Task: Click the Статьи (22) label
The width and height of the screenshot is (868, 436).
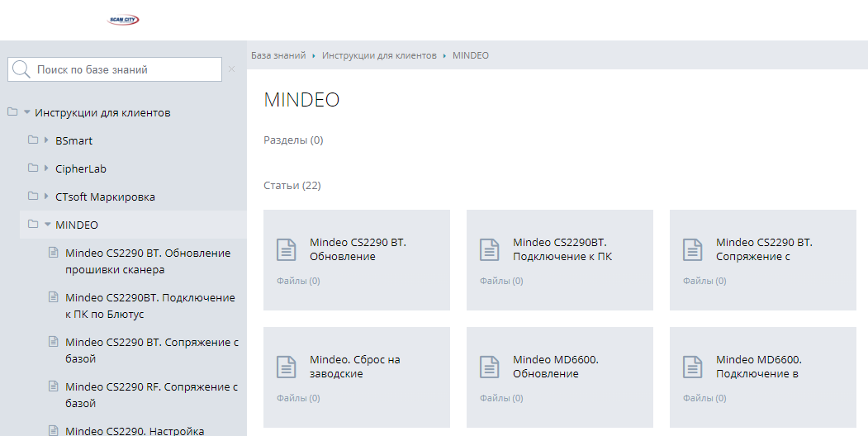Action: pyautogui.click(x=292, y=185)
